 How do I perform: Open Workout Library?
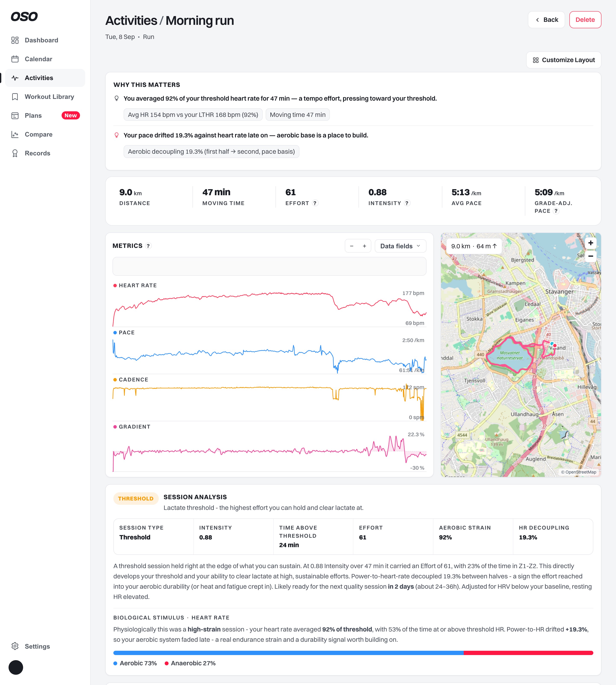click(45, 97)
